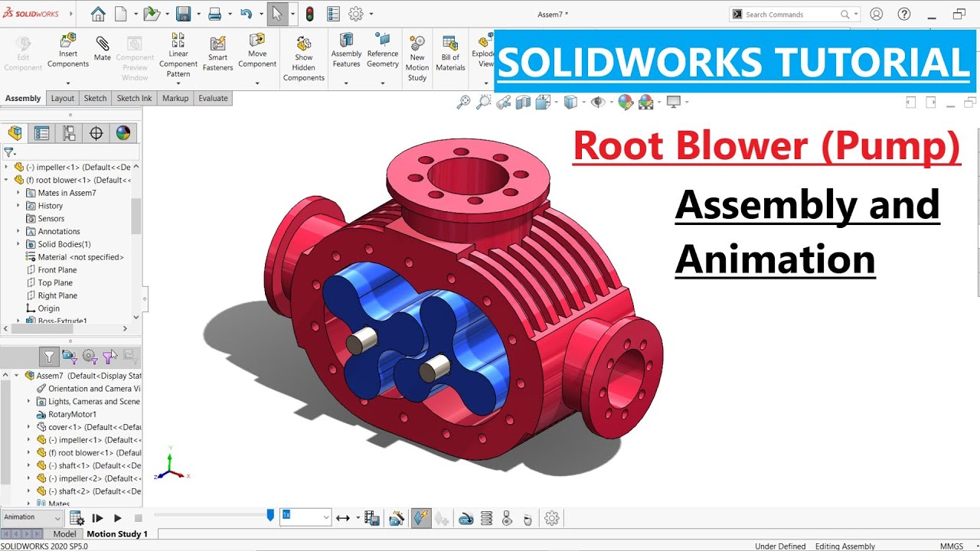980x551 pixels.
Task: Activate the Section View icon
Action: coord(523,102)
